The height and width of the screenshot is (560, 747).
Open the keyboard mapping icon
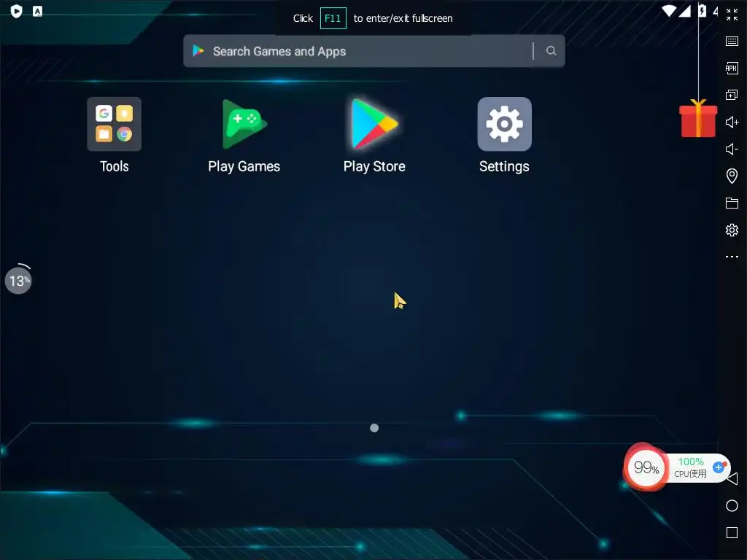coord(732,42)
